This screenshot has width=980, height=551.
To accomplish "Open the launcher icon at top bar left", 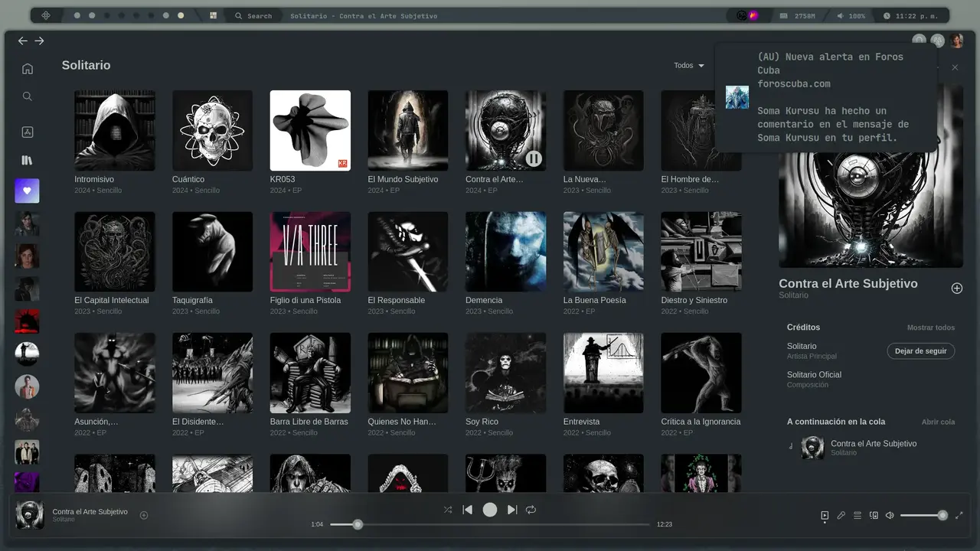I will [46, 15].
